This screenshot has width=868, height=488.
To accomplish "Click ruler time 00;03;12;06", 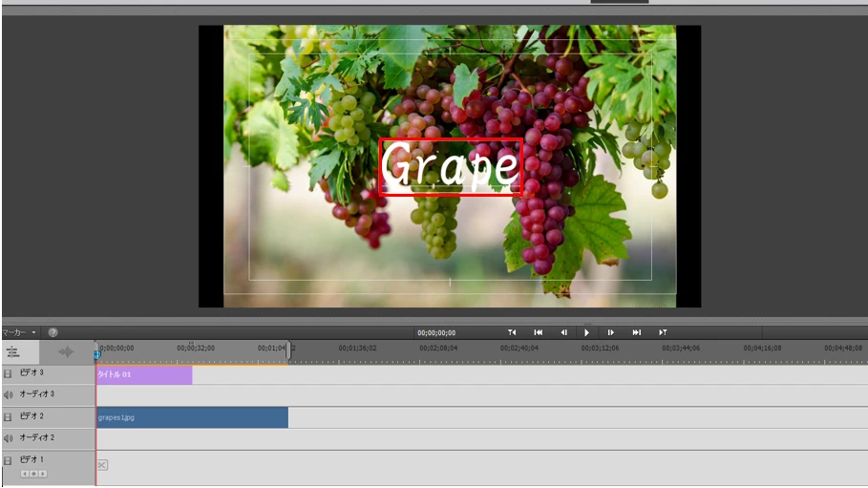I will click(x=600, y=348).
